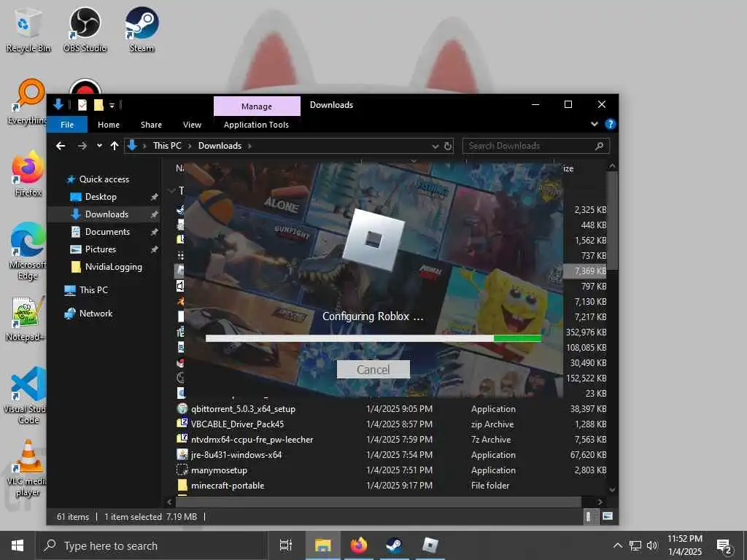Open the Windows Start menu
Viewport: 747px width, 560px height.
click(18, 545)
